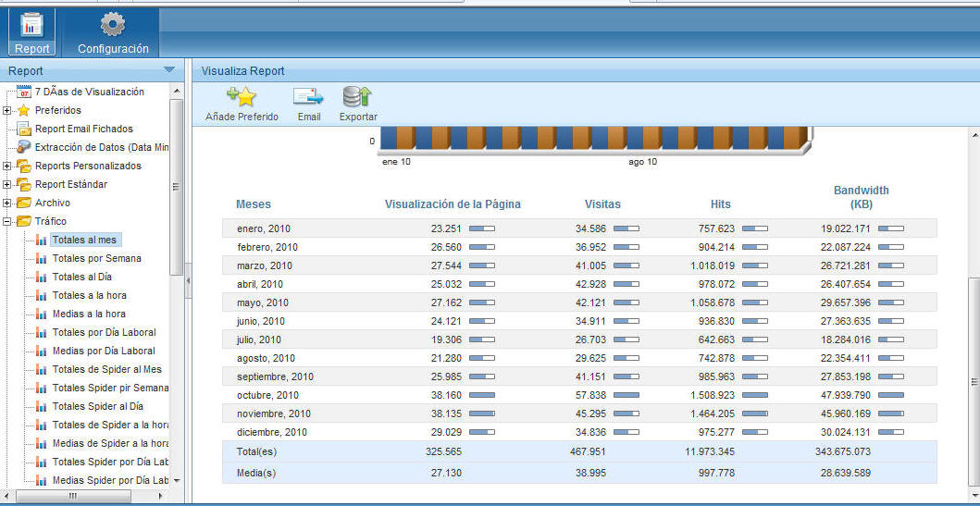This screenshot has width=980, height=506.
Task: Click the tree horizontal scrollbar right arrow
Action: click(x=161, y=496)
